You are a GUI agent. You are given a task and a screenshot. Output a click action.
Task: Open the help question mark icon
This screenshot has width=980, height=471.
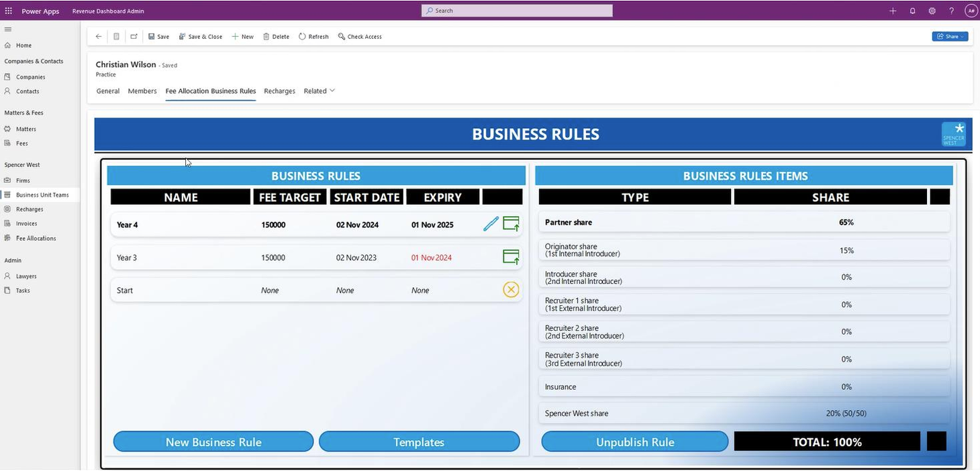point(951,11)
